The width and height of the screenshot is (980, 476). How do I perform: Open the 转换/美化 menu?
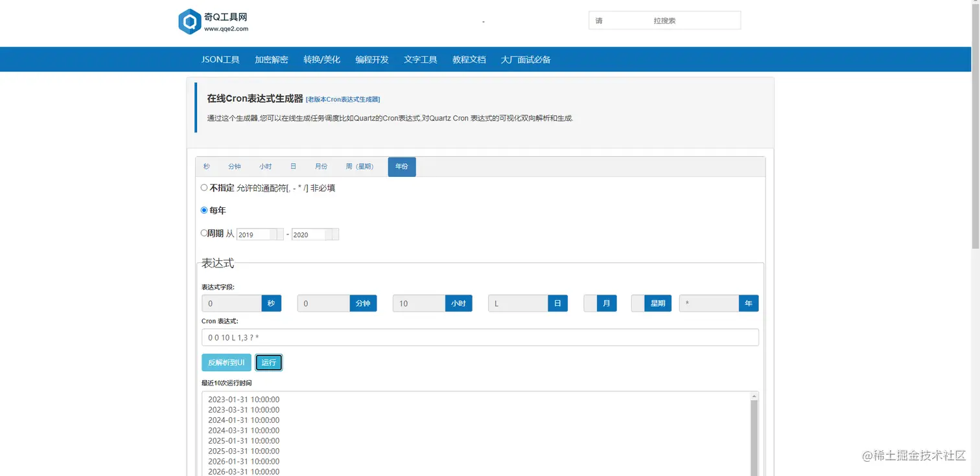[321, 60]
